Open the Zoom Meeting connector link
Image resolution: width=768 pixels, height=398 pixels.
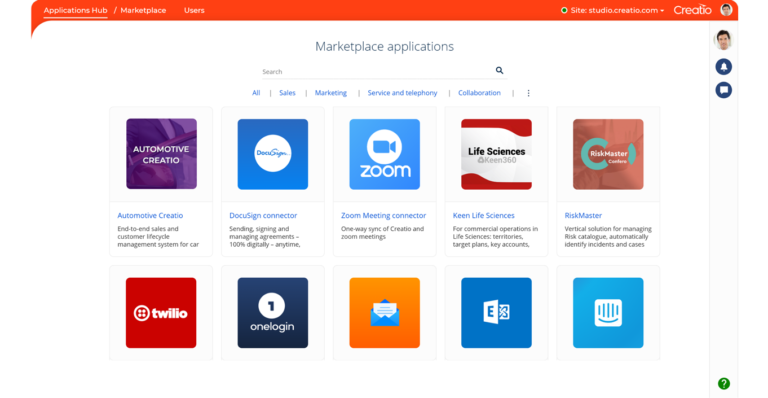tap(384, 215)
